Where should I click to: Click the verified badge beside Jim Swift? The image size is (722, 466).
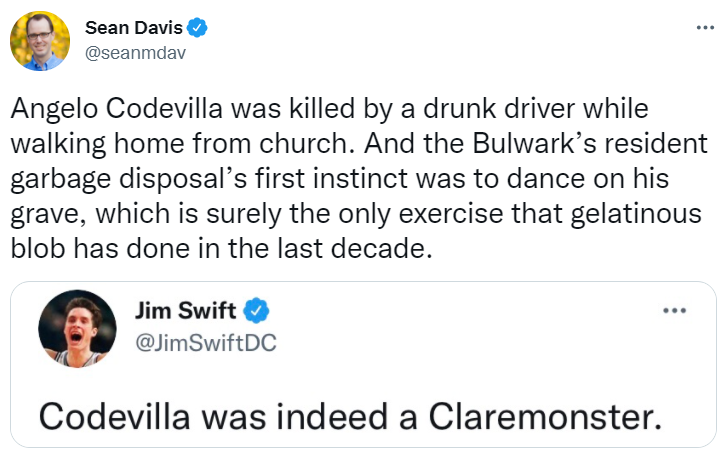(256, 310)
